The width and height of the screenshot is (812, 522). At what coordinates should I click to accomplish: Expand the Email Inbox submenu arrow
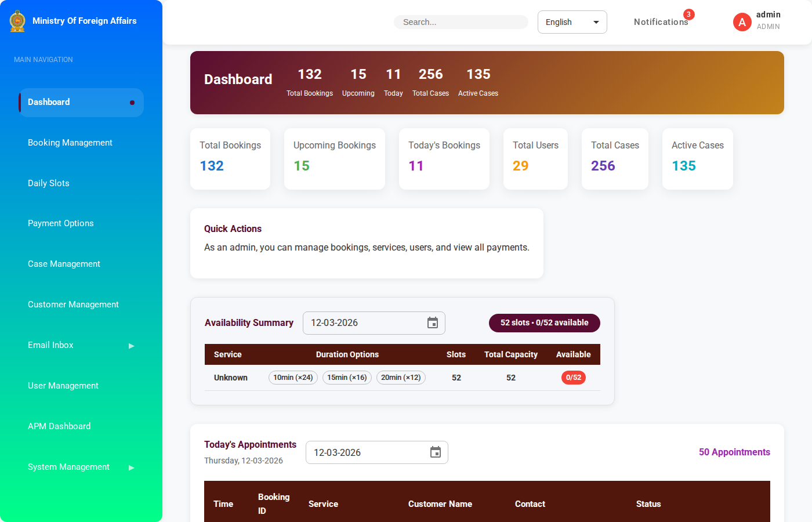pos(132,346)
